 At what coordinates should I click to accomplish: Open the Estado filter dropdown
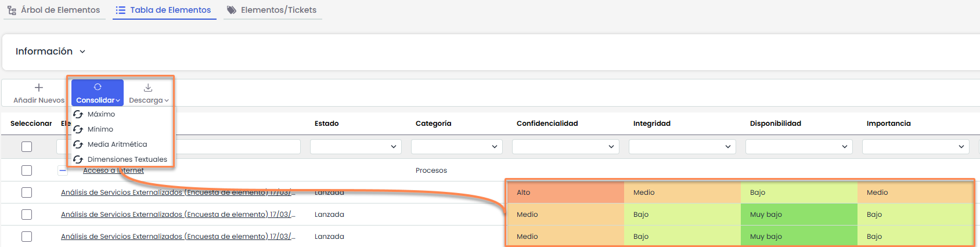356,147
